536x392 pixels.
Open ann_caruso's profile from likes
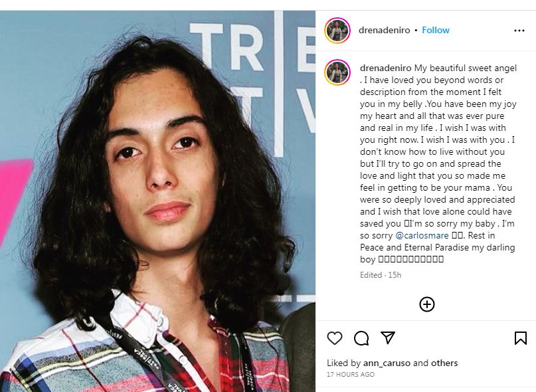tap(387, 363)
